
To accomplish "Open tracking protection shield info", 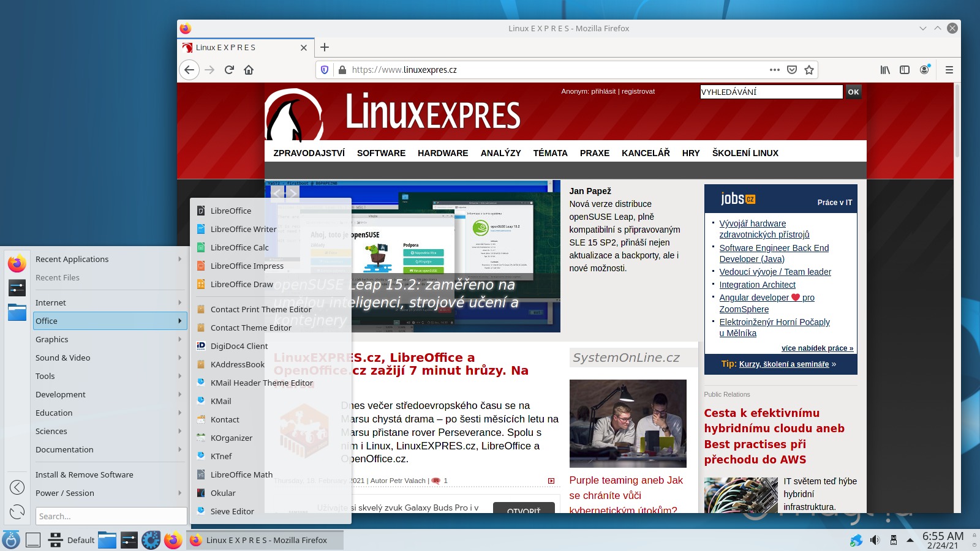I will click(325, 70).
